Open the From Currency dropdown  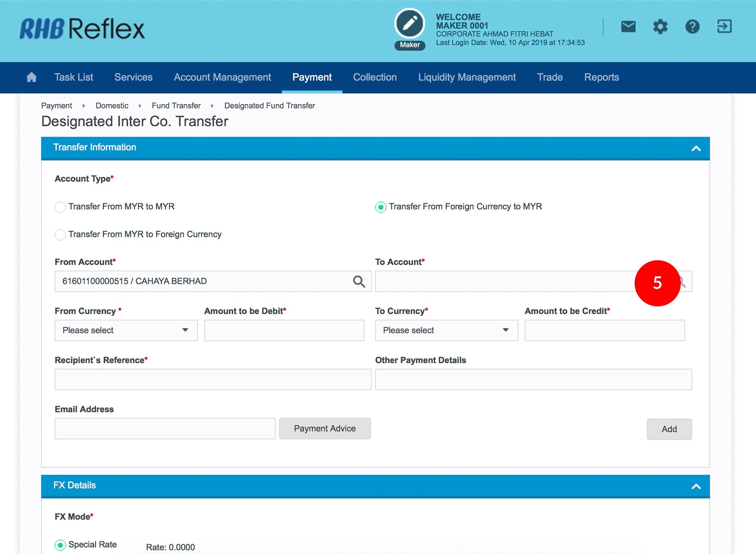tap(126, 330)
